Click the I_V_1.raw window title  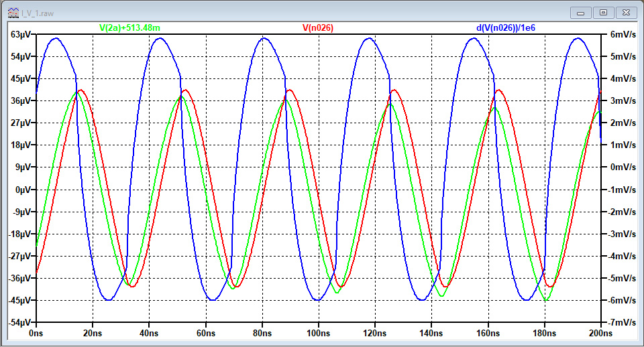point(38,13)
